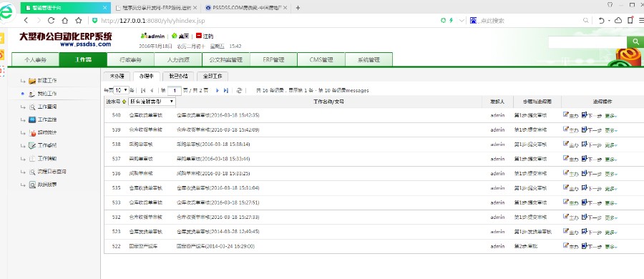Open the ERP管理 main tab
This screenshot has width=644, height=279.
coord(273,59)
